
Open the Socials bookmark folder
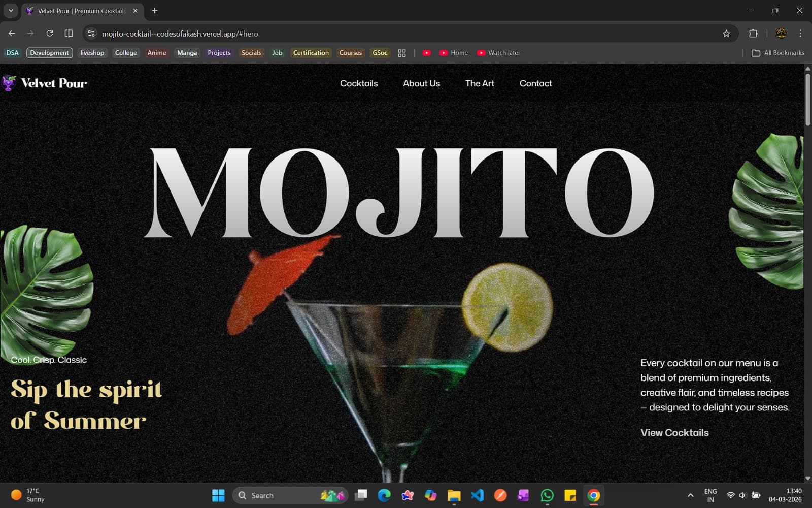[x=251, y=53]
